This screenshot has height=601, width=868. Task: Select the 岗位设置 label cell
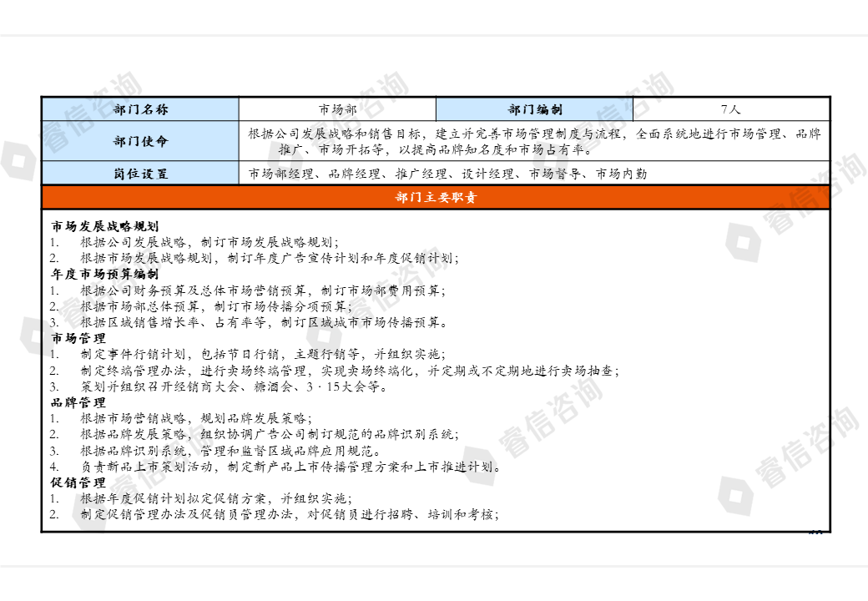(x=140, y=174)
